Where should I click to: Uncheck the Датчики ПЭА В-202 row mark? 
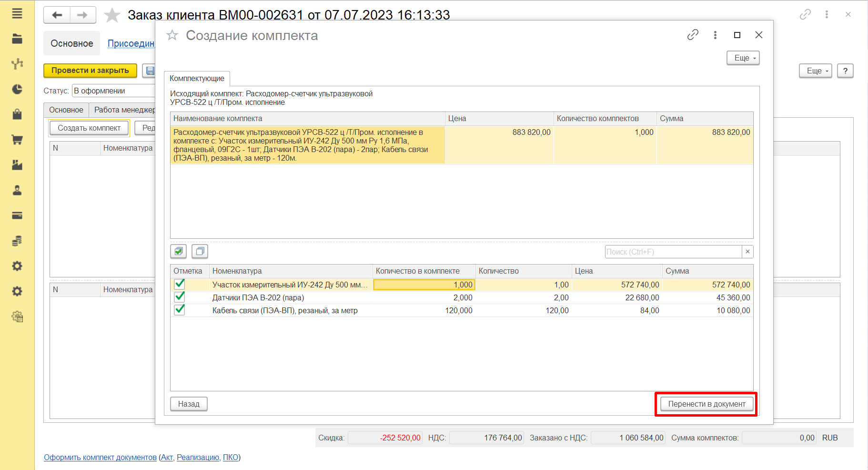180,297
